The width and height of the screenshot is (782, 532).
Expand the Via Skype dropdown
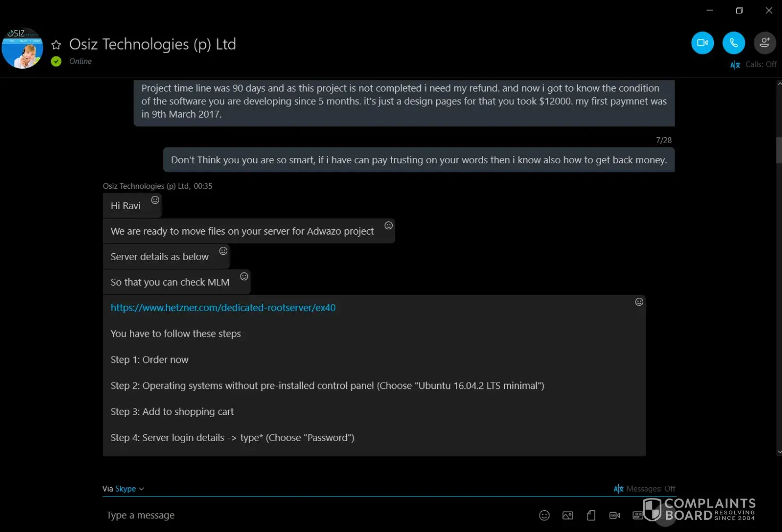[x=123, y=489]
